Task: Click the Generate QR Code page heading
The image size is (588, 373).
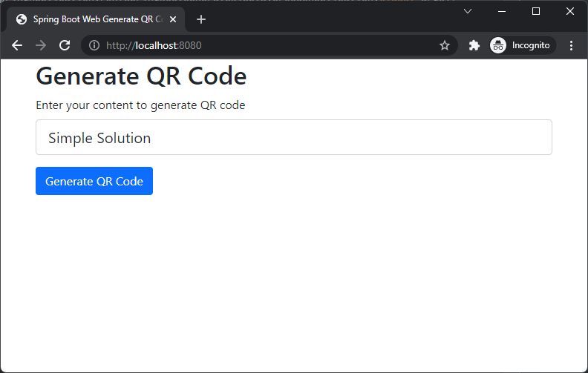Action: coord(141,76)
